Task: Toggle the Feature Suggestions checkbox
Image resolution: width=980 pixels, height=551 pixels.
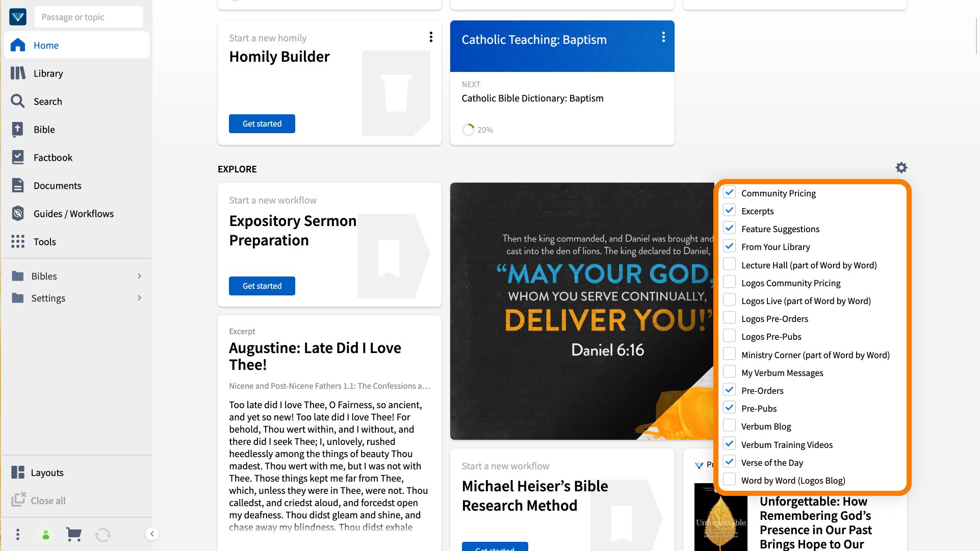Action: pos(730,228)
